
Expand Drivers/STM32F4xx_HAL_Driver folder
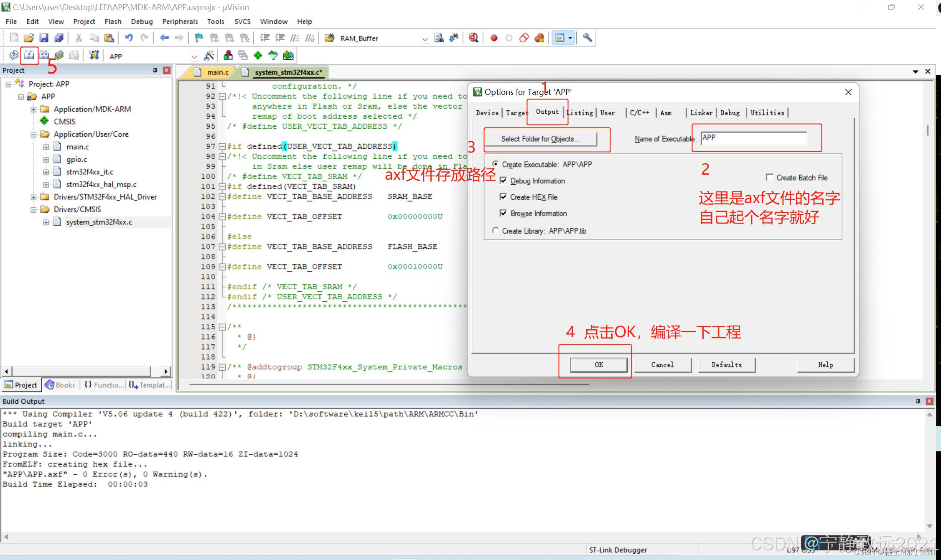(33, 197)
